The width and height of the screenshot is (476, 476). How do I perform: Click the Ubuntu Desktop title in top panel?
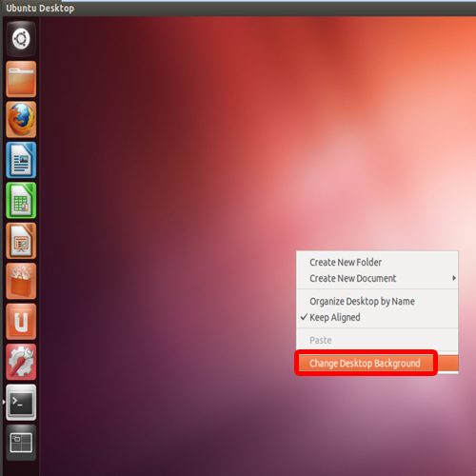[40, 9]
